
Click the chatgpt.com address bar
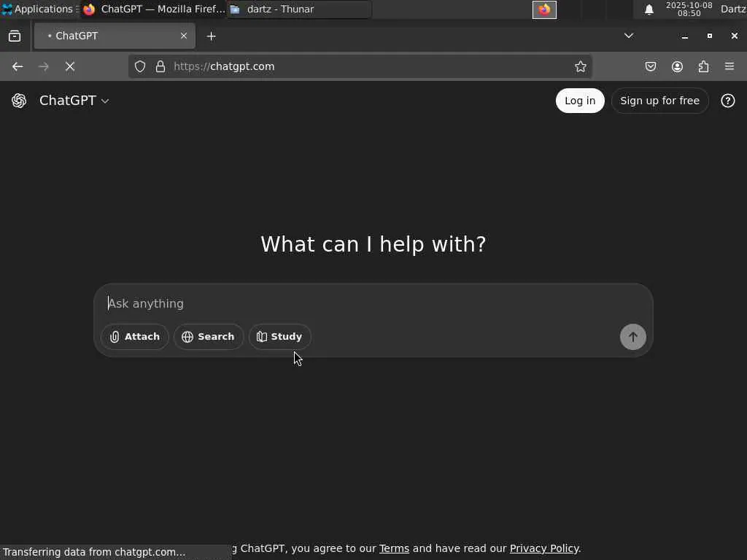360,66
